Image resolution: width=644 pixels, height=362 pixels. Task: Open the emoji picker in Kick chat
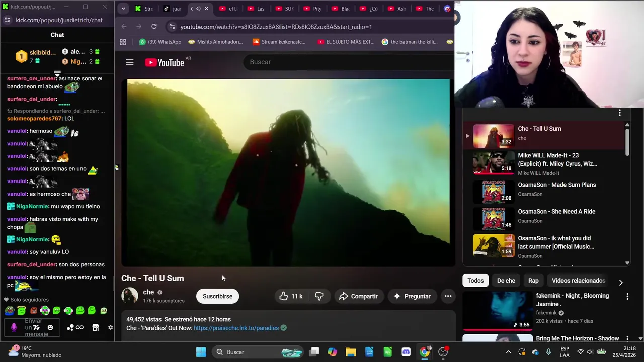50,328
